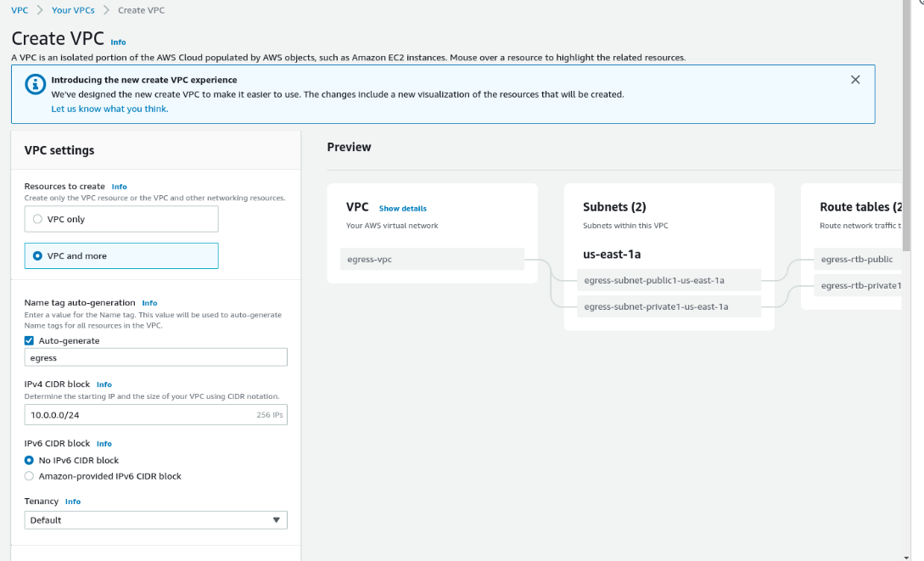Click the Subnets (2) heading
The height and width of the screenshot is (561, 924).
(x=614, y=207)
